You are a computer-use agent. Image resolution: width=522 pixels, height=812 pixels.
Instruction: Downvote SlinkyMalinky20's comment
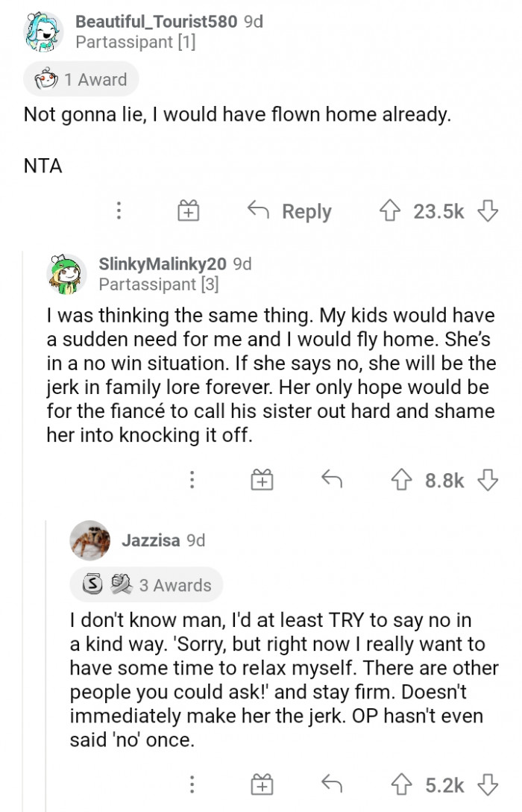pyautogui.click(x=488, y=480)
